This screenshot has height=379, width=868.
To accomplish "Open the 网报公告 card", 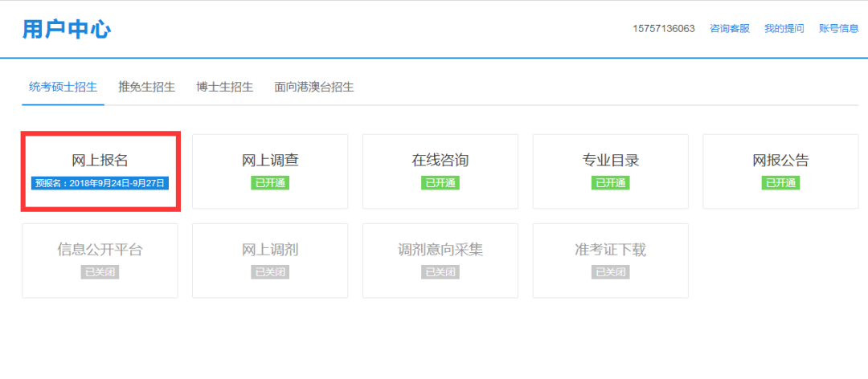I will (780, 171).
